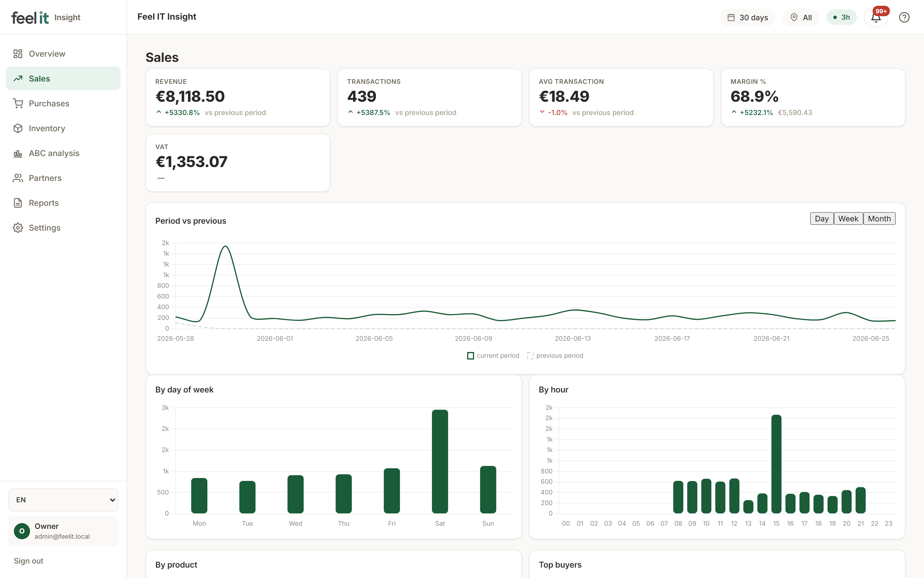Click the Partners people icon
Viewport: 924px width, 578px height.
(x=18, y=178)
